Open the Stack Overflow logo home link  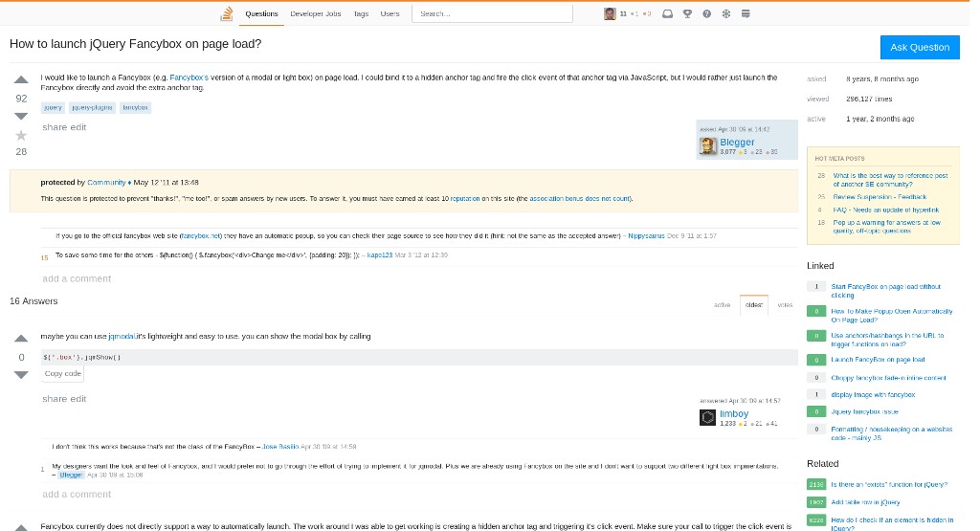tap(227, 13)
